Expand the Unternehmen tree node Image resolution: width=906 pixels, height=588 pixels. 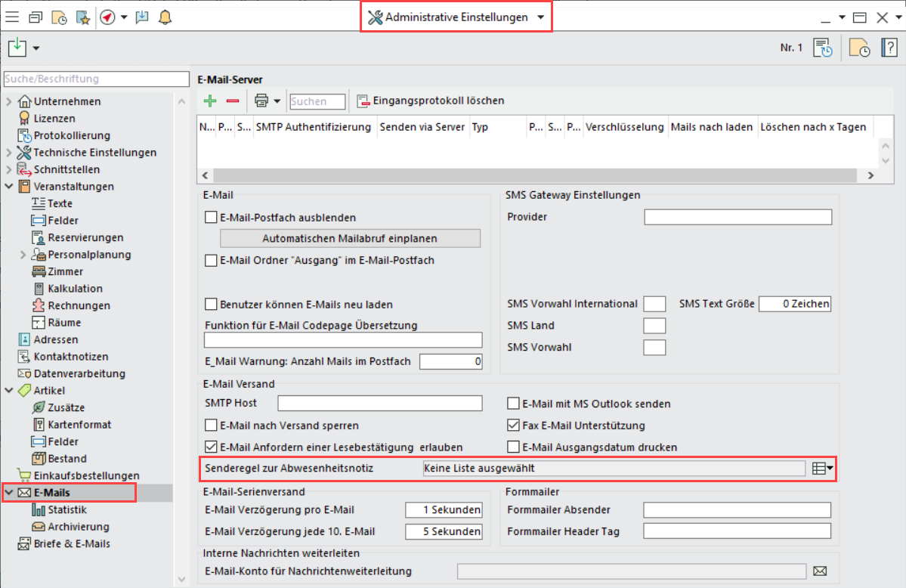9,101
